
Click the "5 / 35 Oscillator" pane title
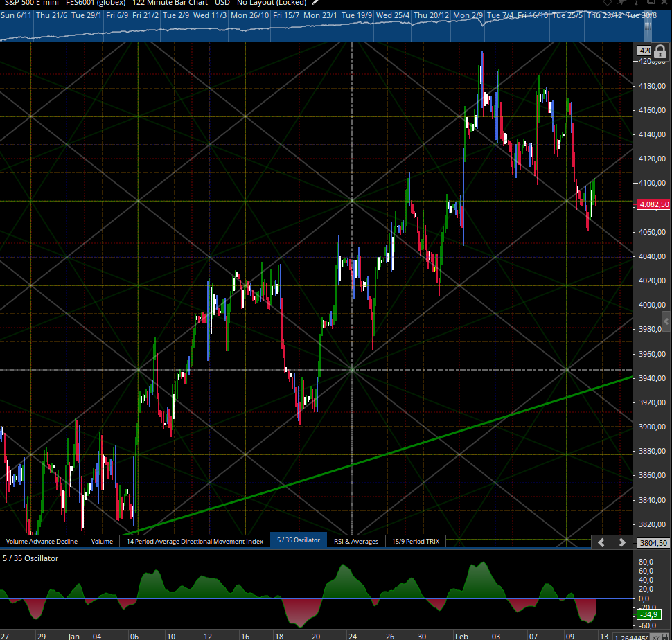[x=30, y=558]
